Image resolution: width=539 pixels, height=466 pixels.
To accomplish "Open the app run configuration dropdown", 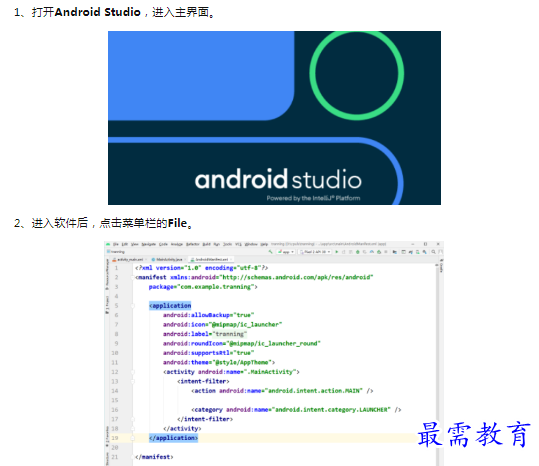I will [x=286, y=252].
